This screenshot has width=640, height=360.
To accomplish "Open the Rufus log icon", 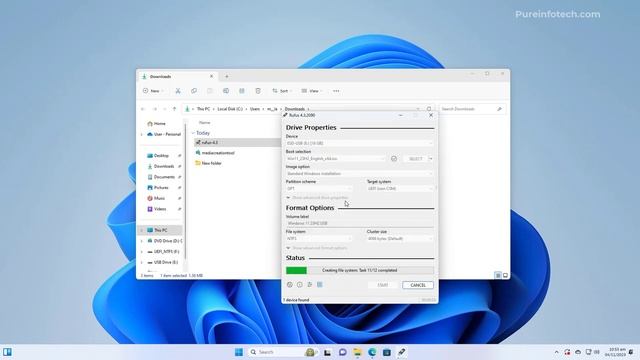I will point(320,284).
